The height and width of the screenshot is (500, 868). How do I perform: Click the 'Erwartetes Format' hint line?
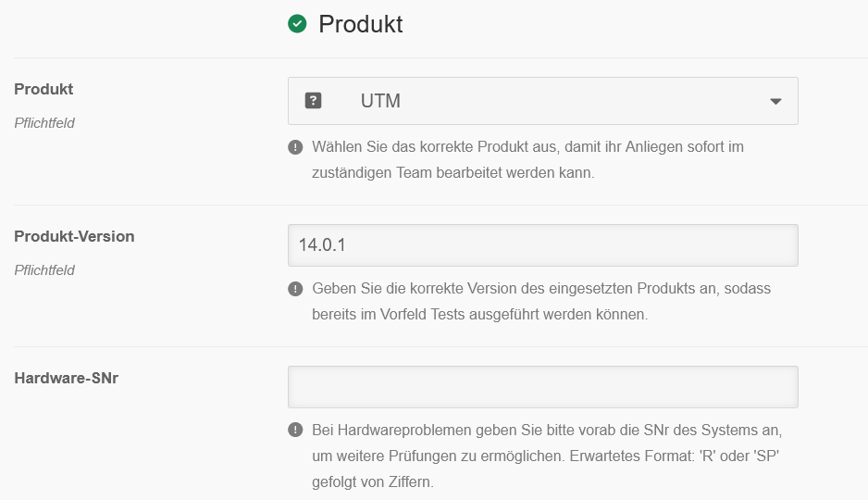666,456
